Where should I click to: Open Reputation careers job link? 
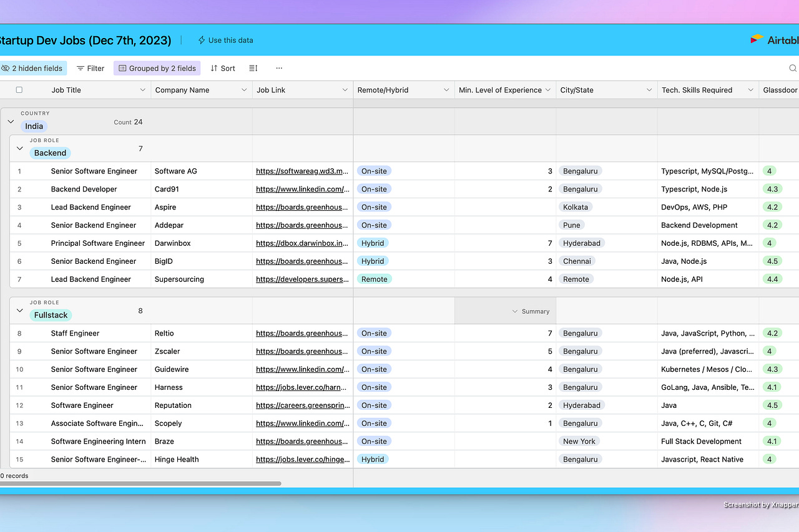(x=302, y=405)
